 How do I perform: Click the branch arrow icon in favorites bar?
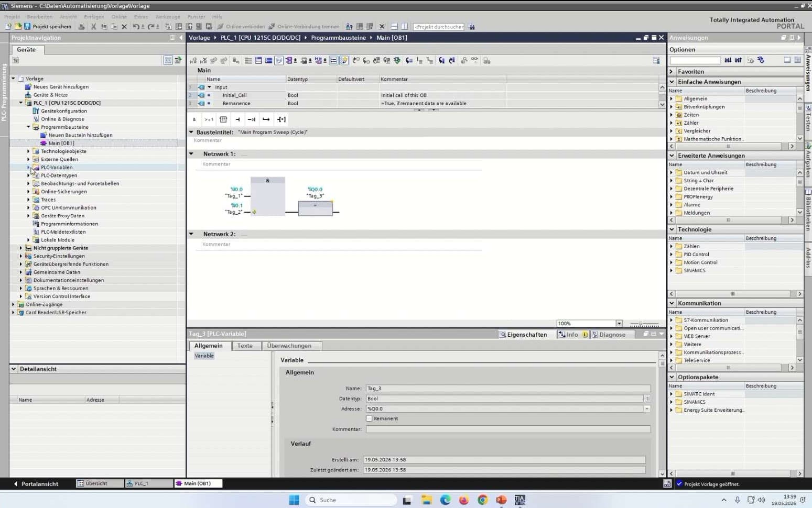266,119
